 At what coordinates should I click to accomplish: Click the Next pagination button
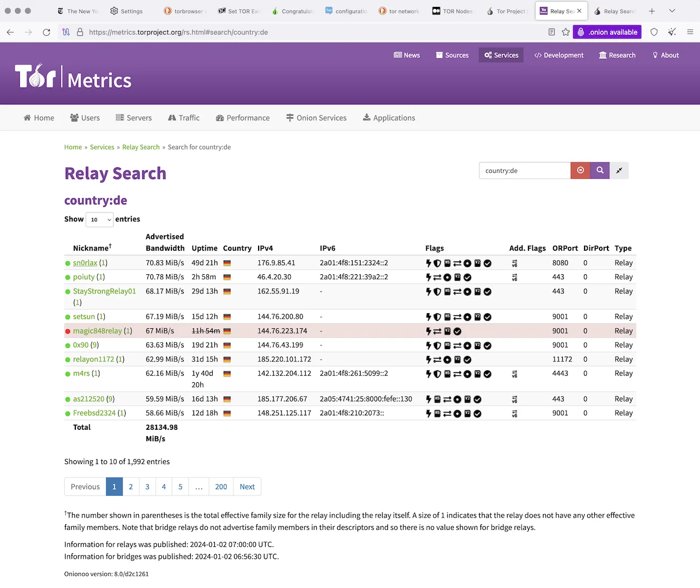(247, 486)
